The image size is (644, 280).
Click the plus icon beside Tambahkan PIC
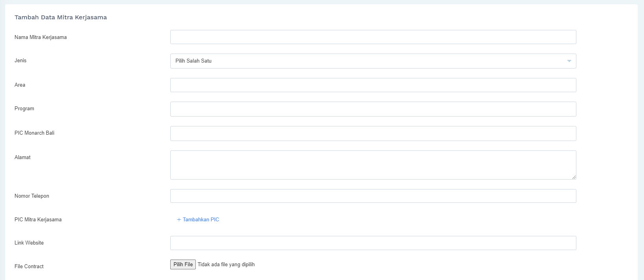(x=179, y=220)
